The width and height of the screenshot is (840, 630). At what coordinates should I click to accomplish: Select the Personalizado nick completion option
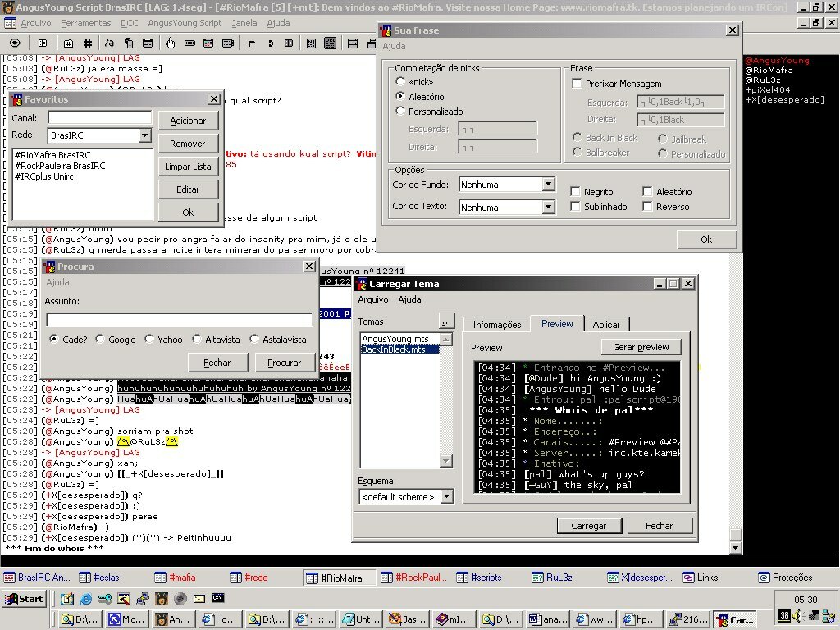[x=400, y=112]
